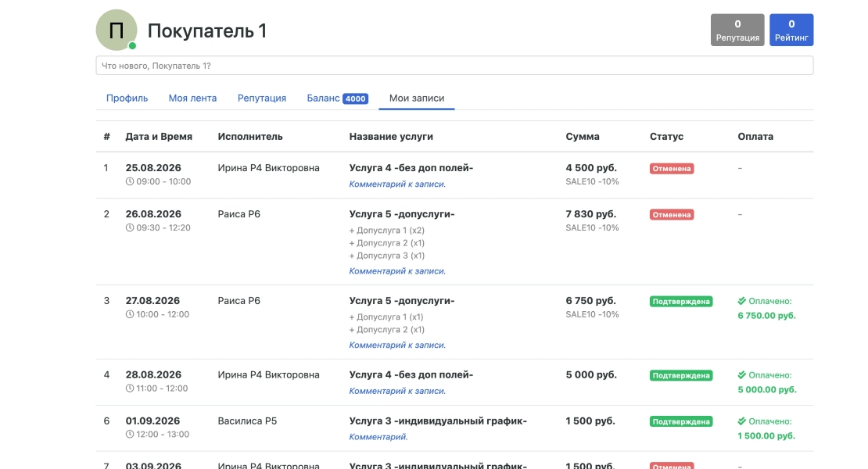The width and height of the screenshot is (868, 469).
Task: Click the blue Рейтинг counter button
Action: point(791,30)
